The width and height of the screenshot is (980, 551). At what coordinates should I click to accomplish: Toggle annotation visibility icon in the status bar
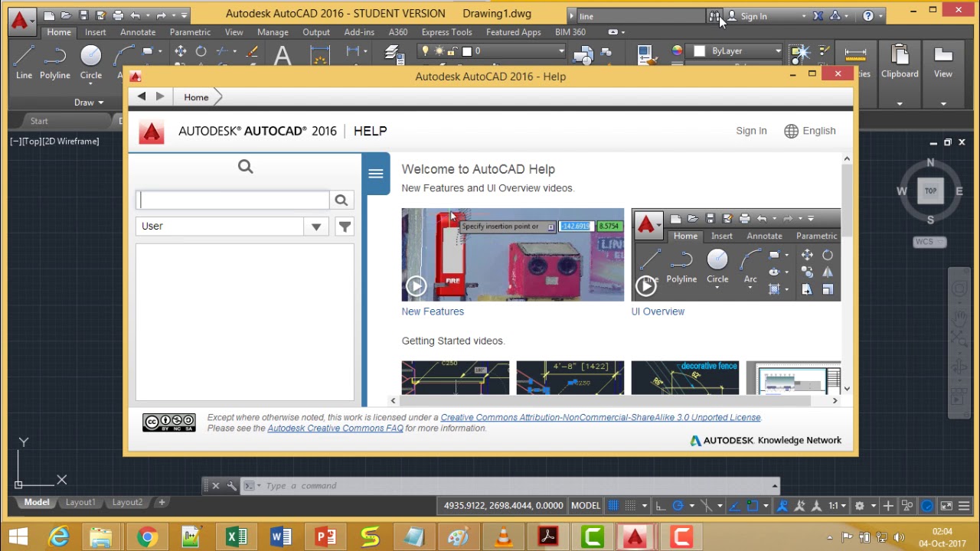point(782,506)
